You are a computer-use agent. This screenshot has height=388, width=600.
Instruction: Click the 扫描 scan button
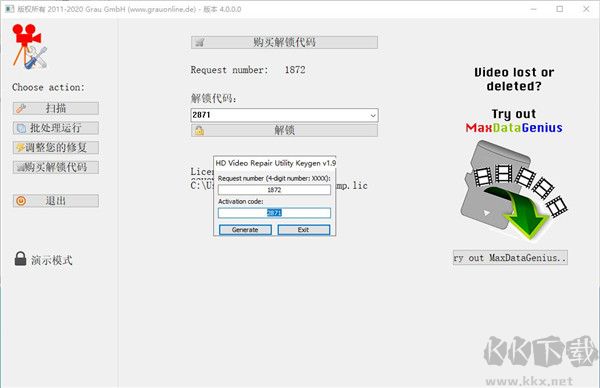pyautogui.click(x=56, y=108)
